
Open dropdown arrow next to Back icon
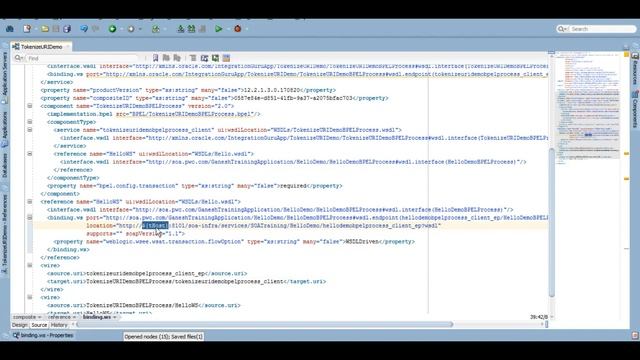121,29
